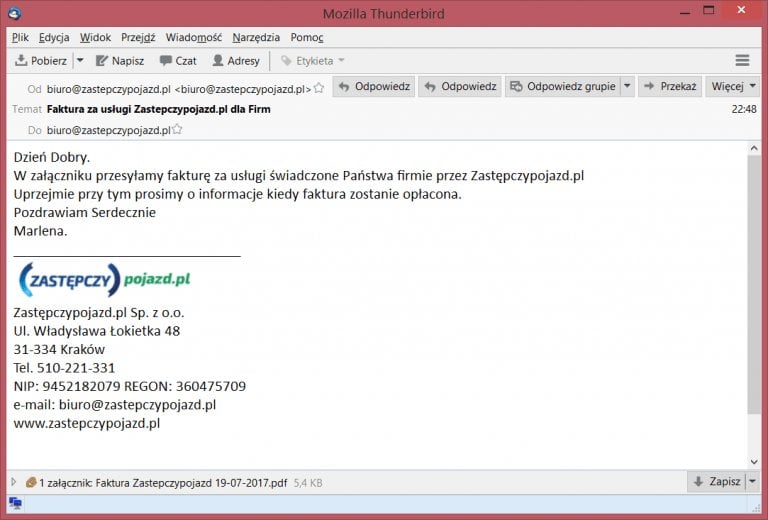Screen dimensions: 768x520
Task: Star the recipient address in Do field
Action: tap(177, 129)
